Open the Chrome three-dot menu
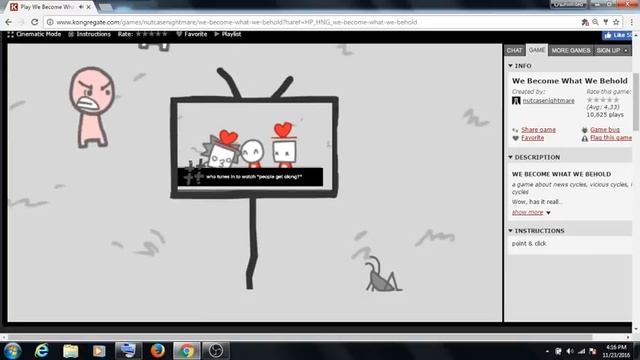 tap(631, 22)
